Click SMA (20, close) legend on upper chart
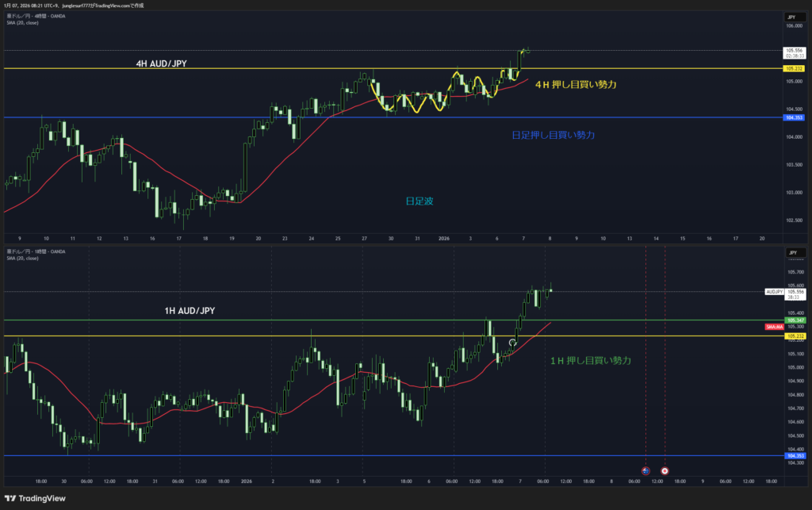The width and height of the screenshot is (812, 510). pos(22,22)
